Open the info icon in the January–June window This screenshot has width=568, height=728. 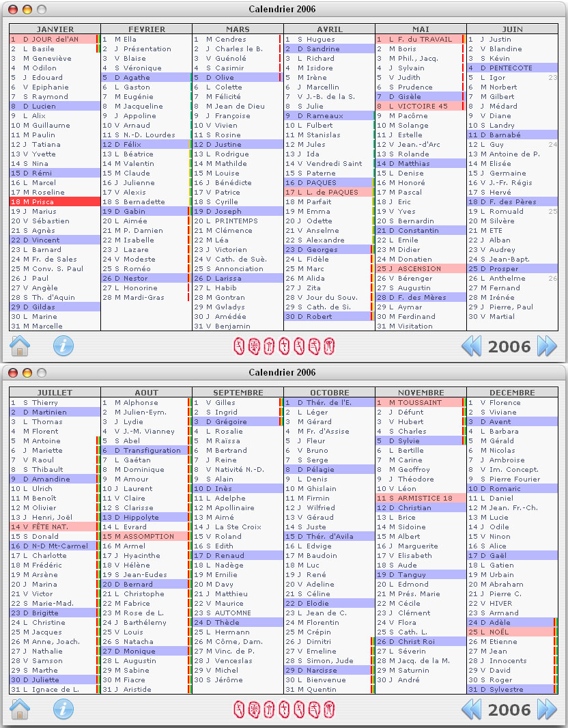pyautogui.click(x=63, y=346)
